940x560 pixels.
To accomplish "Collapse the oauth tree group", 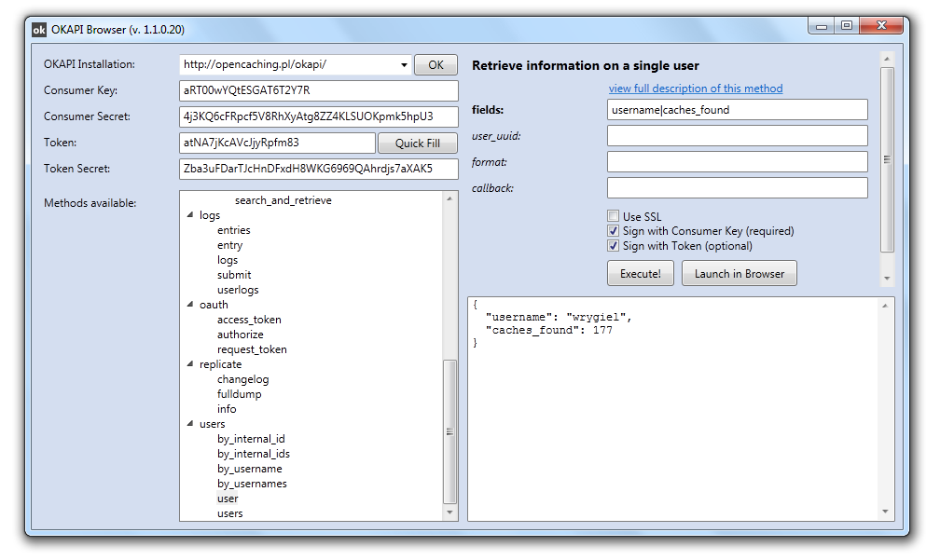I will tap(190, 305).
